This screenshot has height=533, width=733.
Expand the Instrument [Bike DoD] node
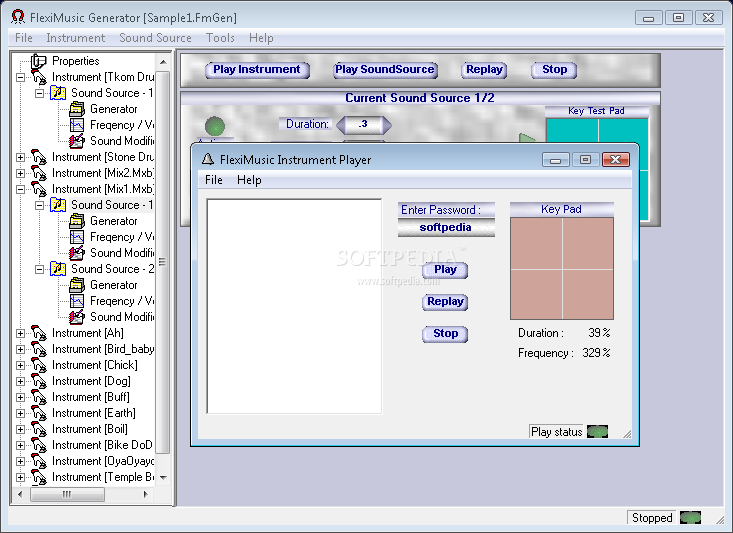coord(20,445)
